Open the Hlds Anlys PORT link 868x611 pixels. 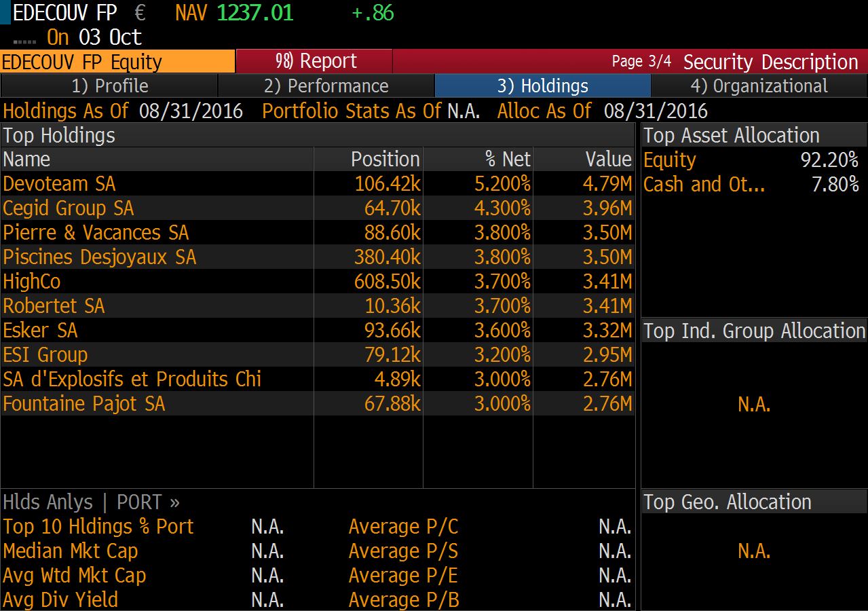[91, 502]
